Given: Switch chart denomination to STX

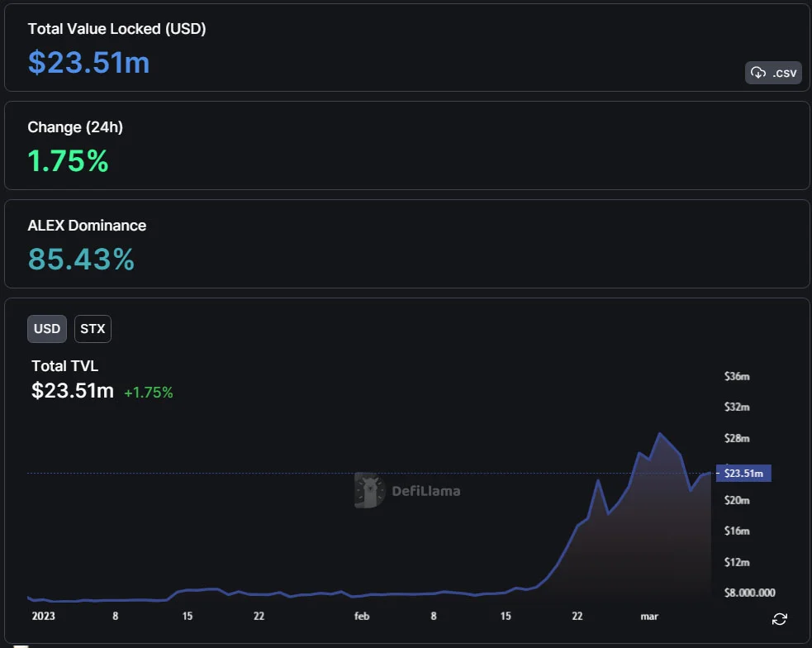Looking at the screenshot, I should coord(93,329).
